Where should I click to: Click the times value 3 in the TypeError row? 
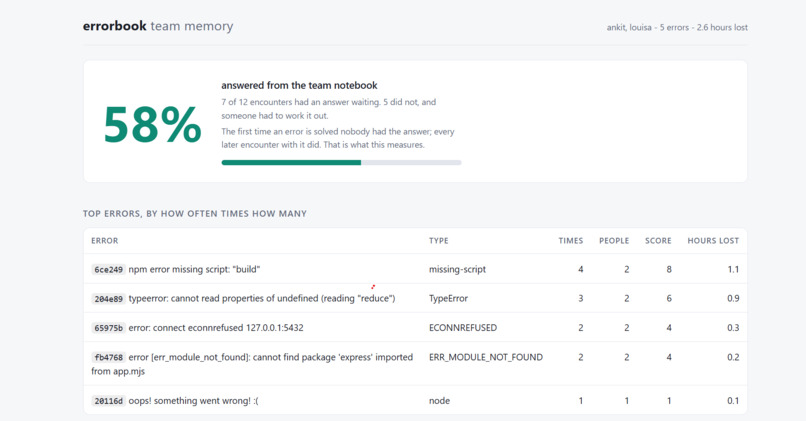click(580, 299)
